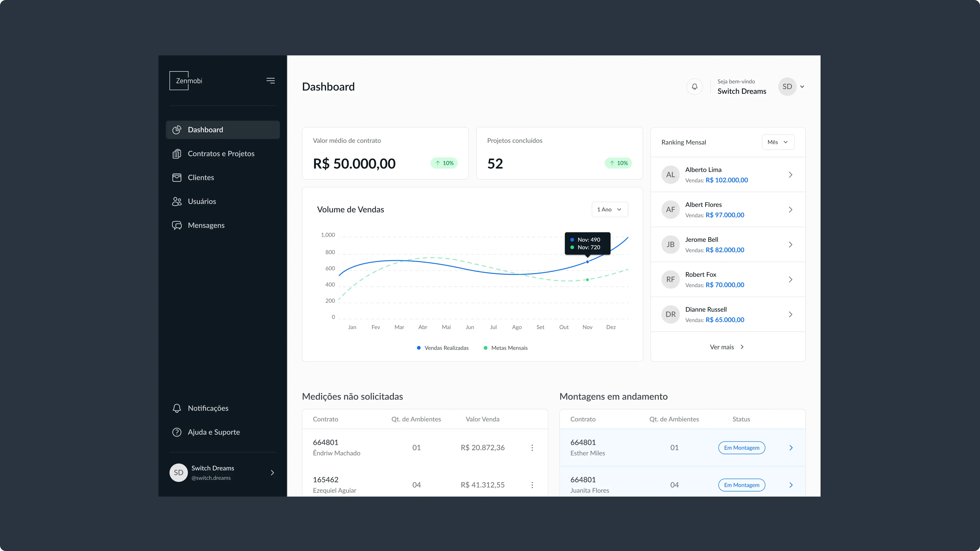Screen dimensions: 980x551
Task: Click the SD avatar in sidebar footer
Action: point(178,473)
